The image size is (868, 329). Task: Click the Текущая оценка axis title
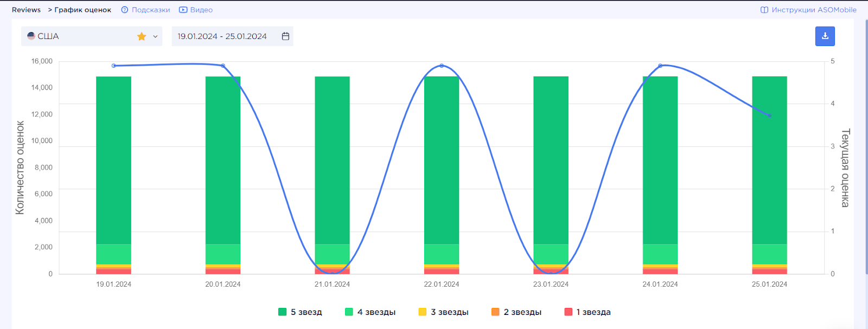pos(845,167)
